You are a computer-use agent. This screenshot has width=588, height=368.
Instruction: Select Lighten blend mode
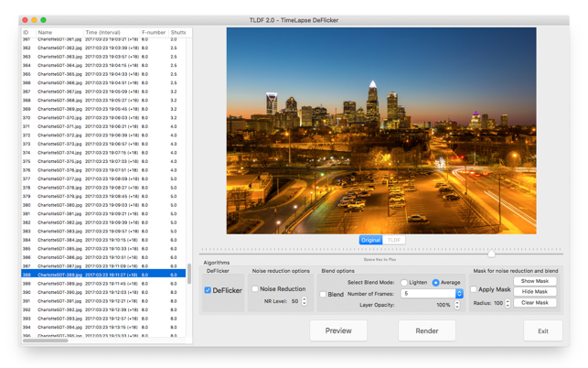(x=404, y=283)
